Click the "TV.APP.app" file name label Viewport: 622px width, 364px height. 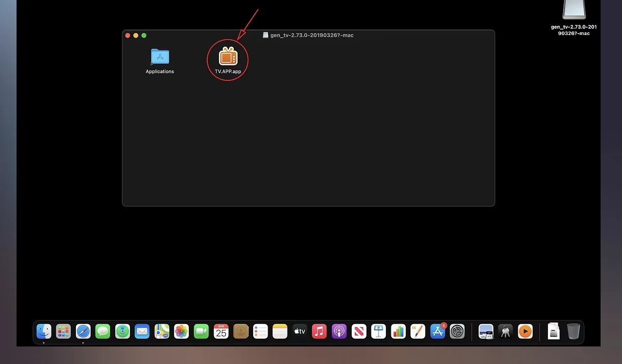[x=228, y=72]
